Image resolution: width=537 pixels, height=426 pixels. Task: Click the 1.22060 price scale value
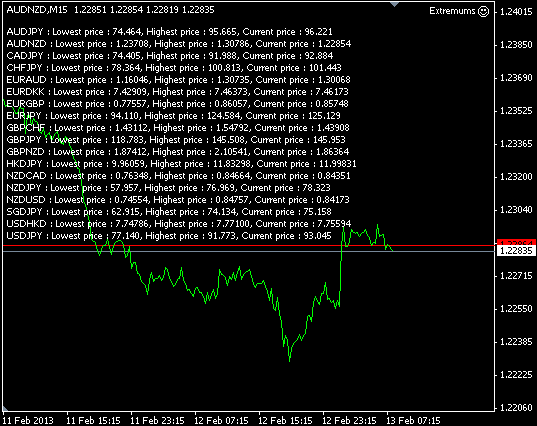click(516, 408)
